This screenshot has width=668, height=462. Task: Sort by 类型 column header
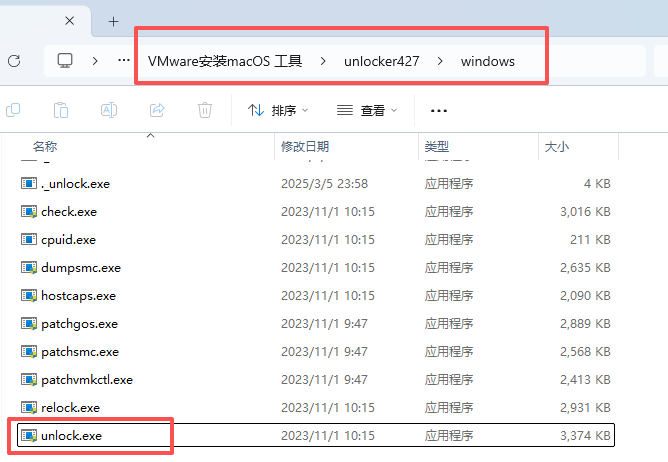(437, 147)
